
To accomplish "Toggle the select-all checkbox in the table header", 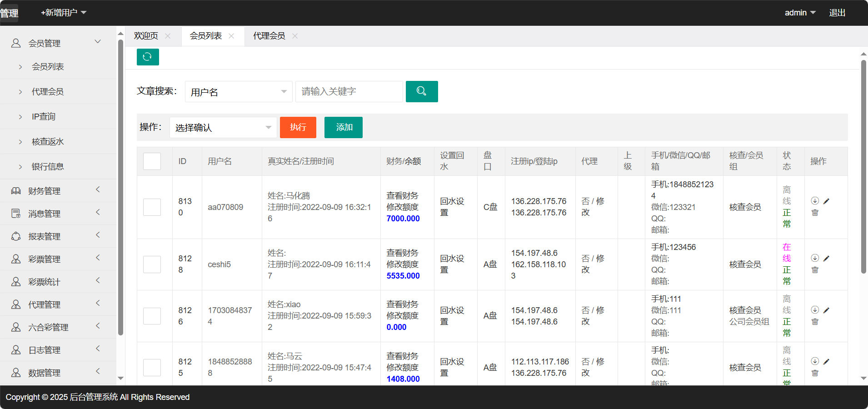I will tap(152, 161).
